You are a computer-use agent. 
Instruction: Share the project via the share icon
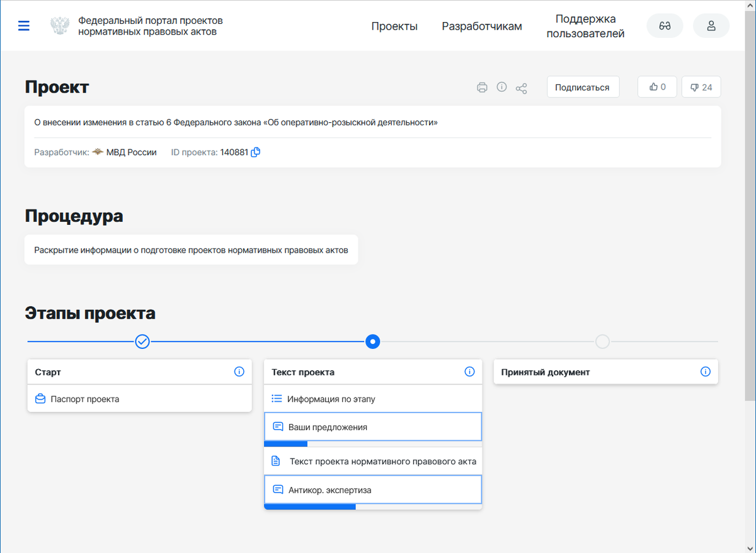pyautogui.click(x=521, y=87)
